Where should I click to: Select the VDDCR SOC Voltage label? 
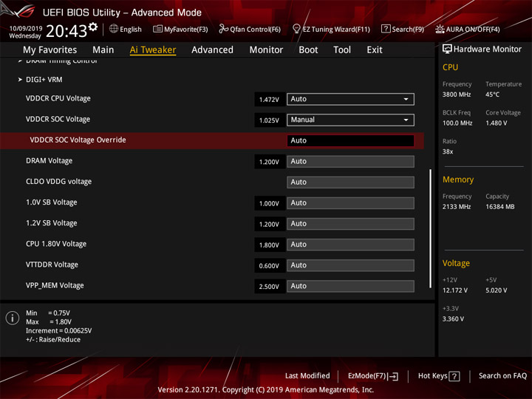(x=58, y=120)
